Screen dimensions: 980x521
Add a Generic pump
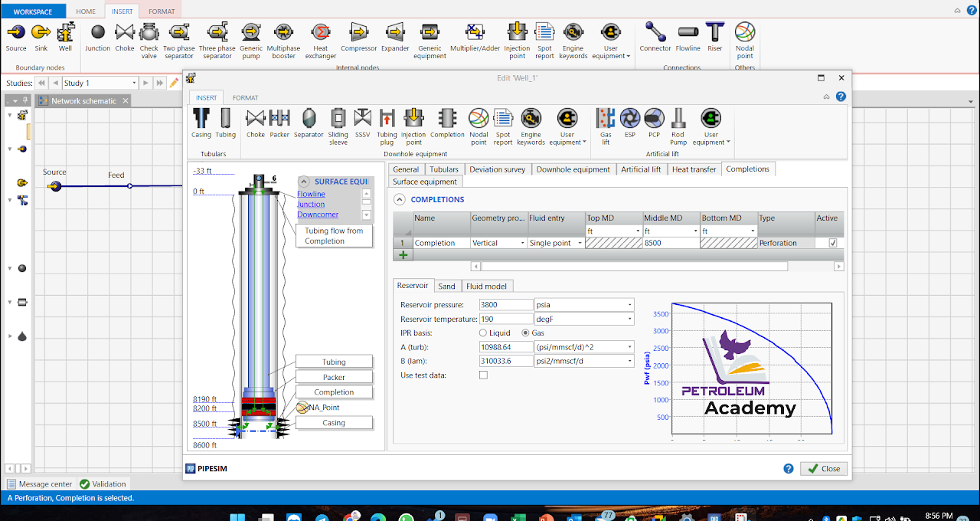251,41
